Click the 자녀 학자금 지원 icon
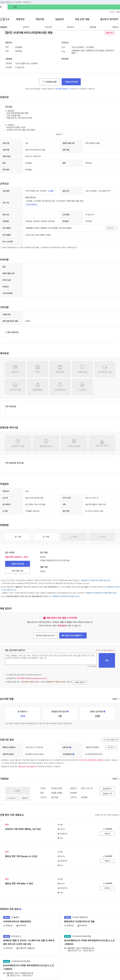Viewport: 120px width, 980px height. 105,369
